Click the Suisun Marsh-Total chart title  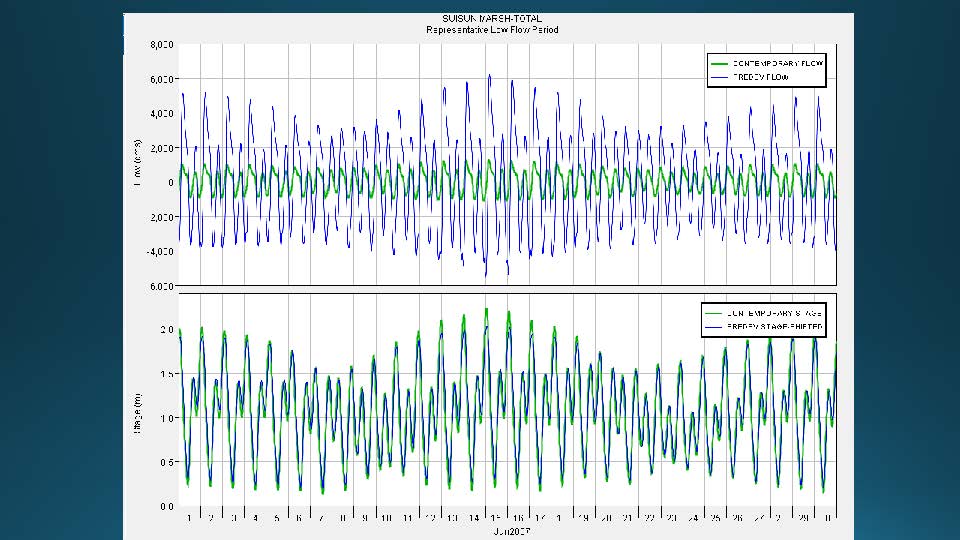coord(487,19)
